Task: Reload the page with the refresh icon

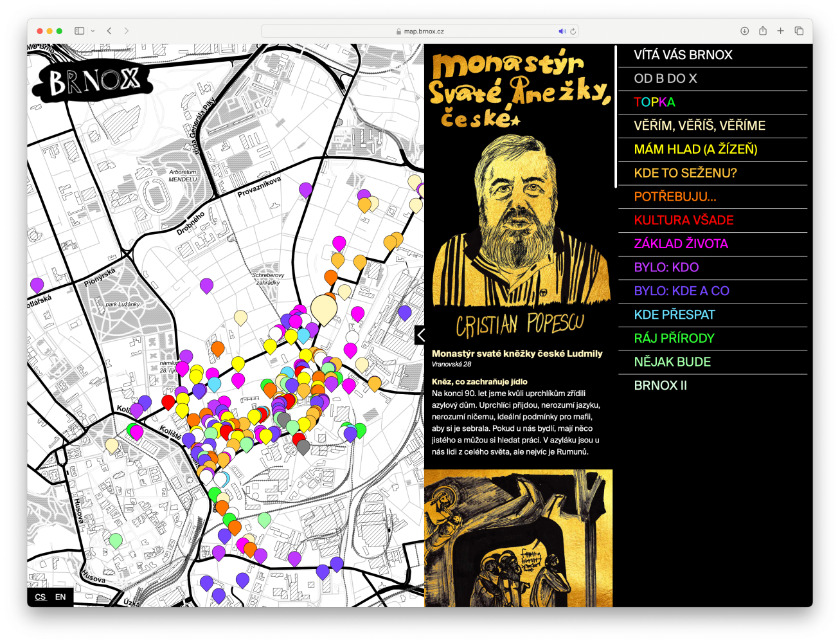Action: click(x=573, y=31)
